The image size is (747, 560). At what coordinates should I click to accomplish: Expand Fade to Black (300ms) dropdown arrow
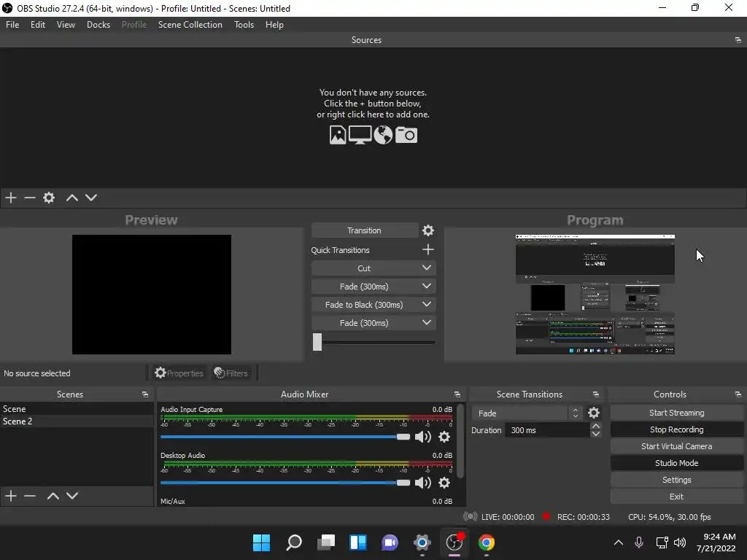(426, 304)
